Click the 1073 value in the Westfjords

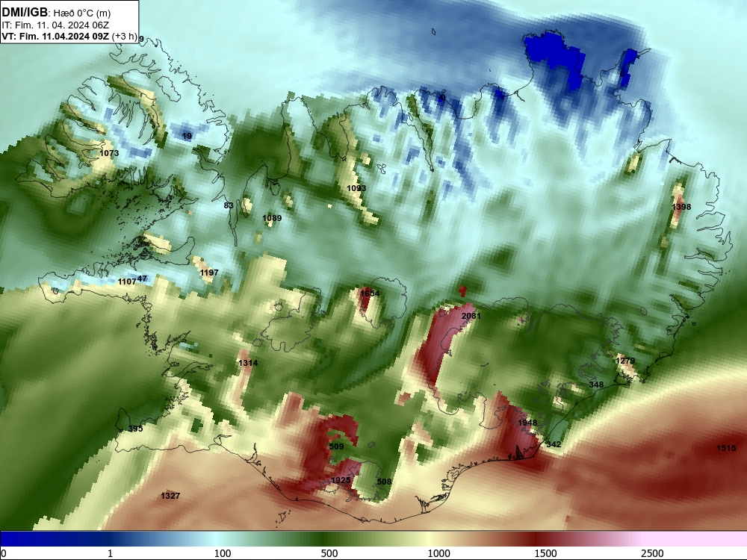point(109,153)
